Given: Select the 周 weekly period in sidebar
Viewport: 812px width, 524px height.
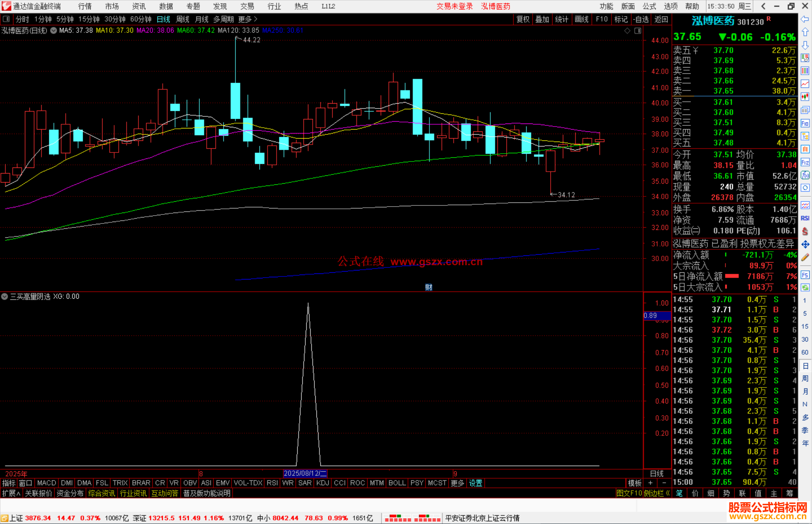Looking at the screenshot, I should click(805, 378).
